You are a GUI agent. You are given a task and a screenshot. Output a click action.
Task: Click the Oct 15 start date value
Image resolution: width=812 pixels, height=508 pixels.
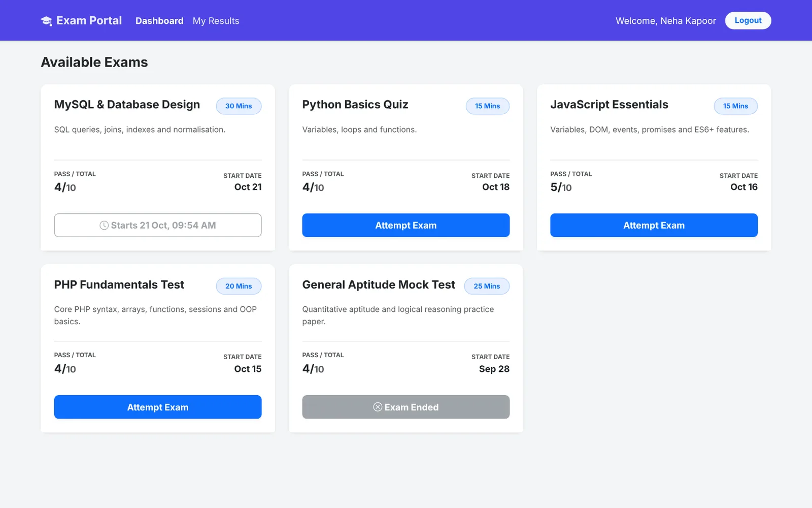[248, 369]
